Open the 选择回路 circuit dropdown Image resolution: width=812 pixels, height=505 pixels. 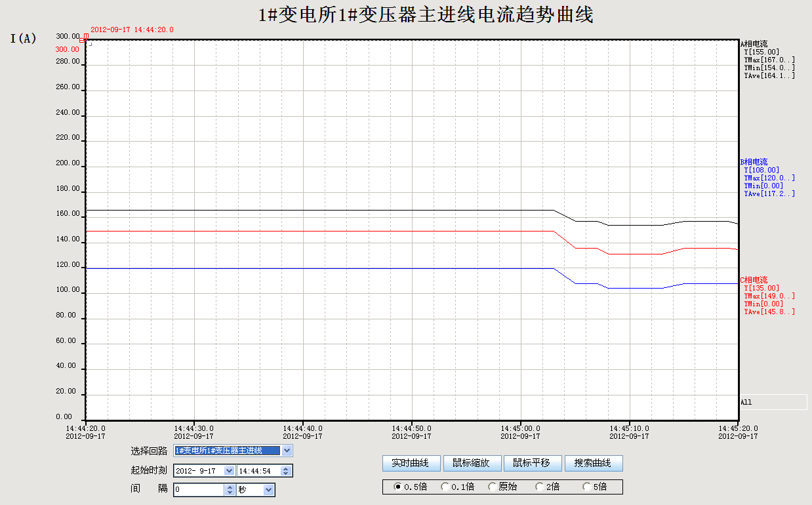[287, 451]
